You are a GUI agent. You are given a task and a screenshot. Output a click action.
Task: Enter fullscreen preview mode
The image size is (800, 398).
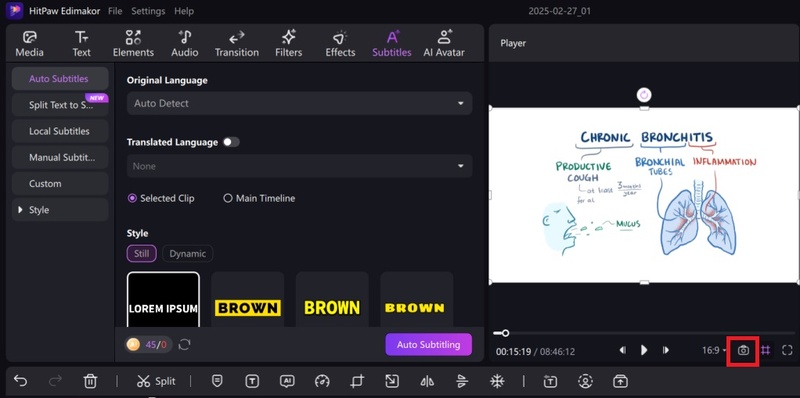[x=787, y=351]
